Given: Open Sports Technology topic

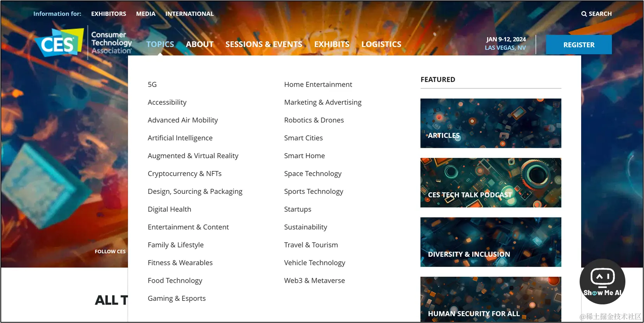Looking at the screenshot, I should point(313,192).
